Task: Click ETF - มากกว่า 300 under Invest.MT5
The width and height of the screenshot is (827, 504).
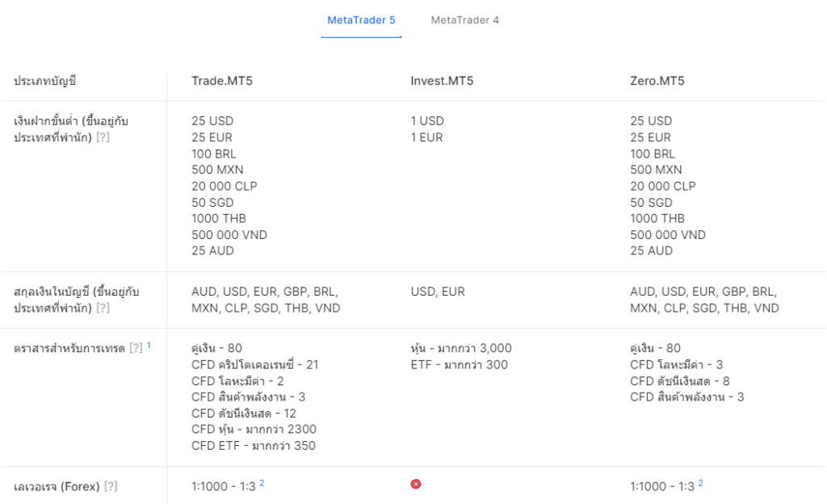Action: pyautogui.click(x=460, y=364)
